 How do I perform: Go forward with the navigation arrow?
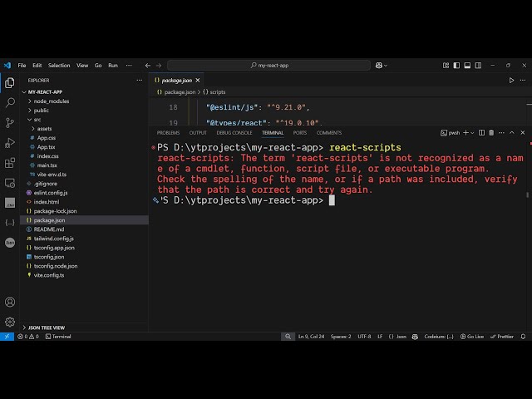coord(159,66)
